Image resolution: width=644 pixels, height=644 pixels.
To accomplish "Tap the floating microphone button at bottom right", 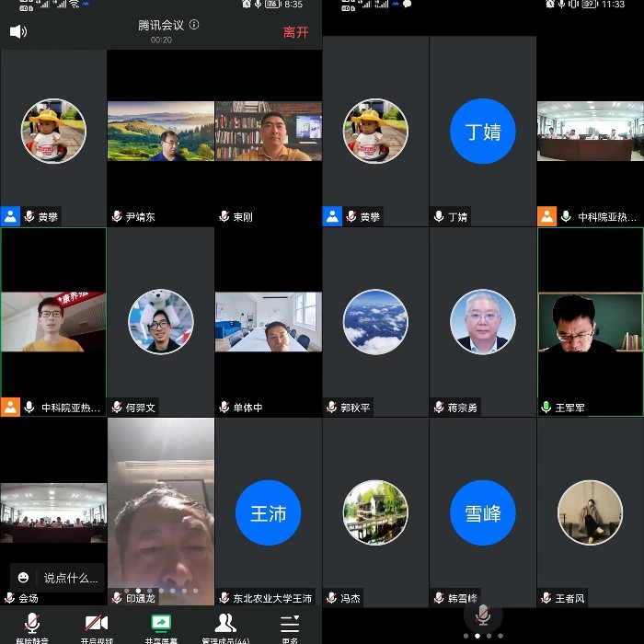I will click(x=483, y=614).
